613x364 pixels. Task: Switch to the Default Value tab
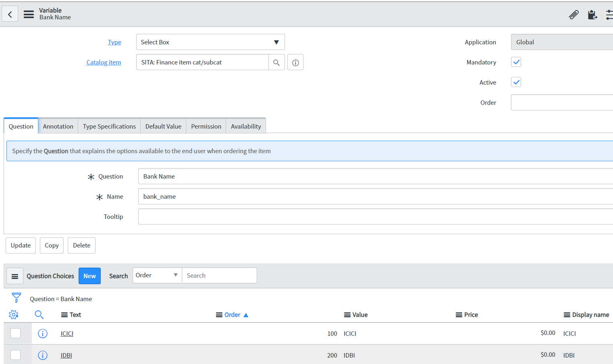pos(163,126)
